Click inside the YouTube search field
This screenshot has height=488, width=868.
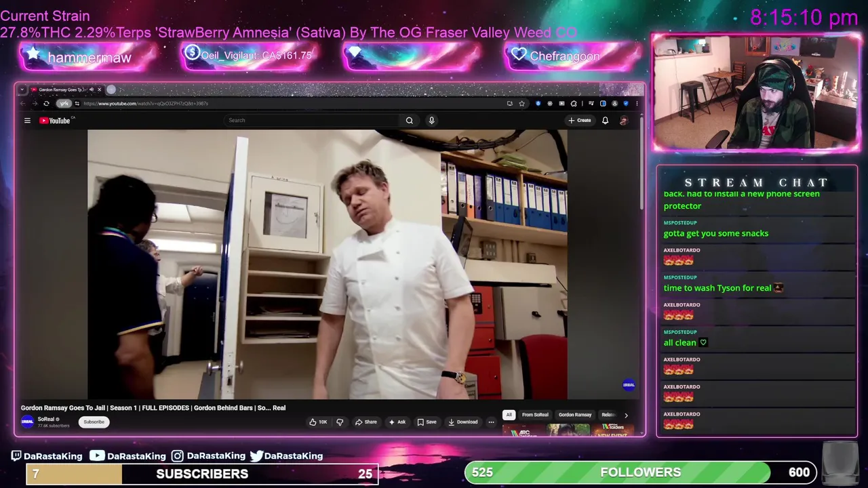click(312, 121)
